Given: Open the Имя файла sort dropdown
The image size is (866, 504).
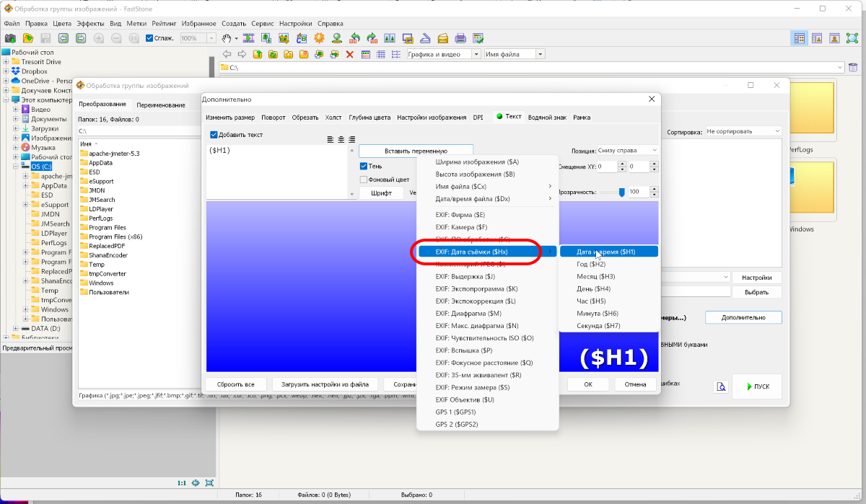Looking at the screenshot, I should click(540, 54).
